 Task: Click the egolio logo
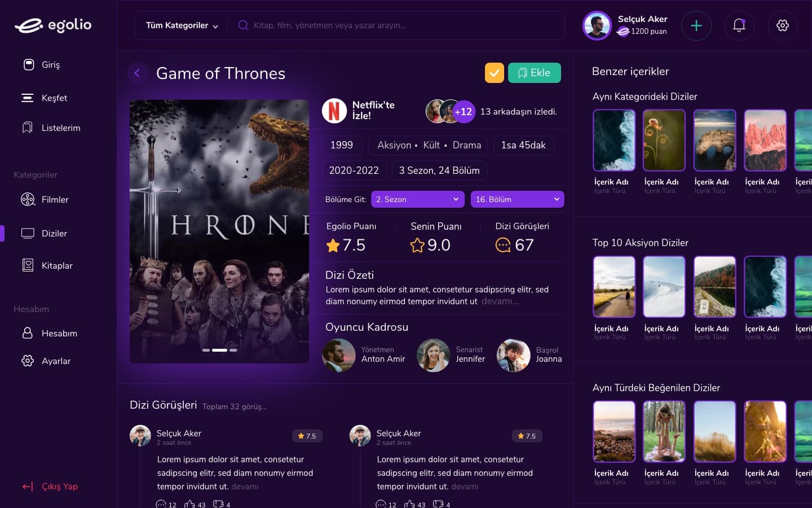tap(53, 25)
